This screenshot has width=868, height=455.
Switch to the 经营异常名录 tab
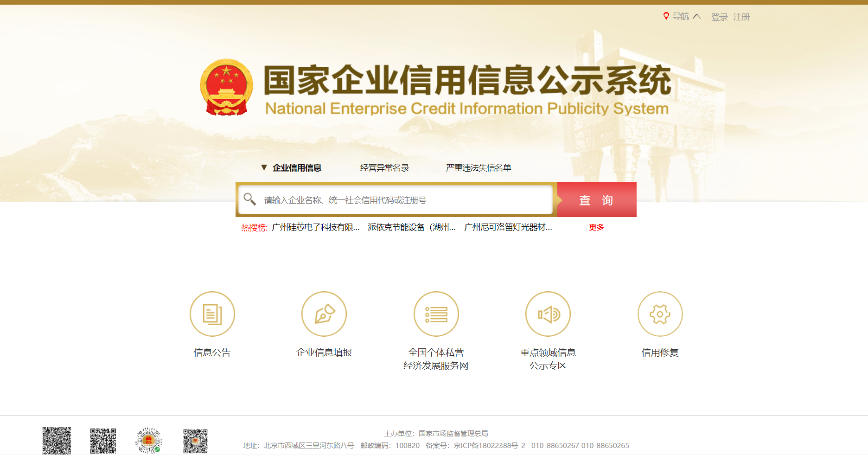tap(384, 168)
